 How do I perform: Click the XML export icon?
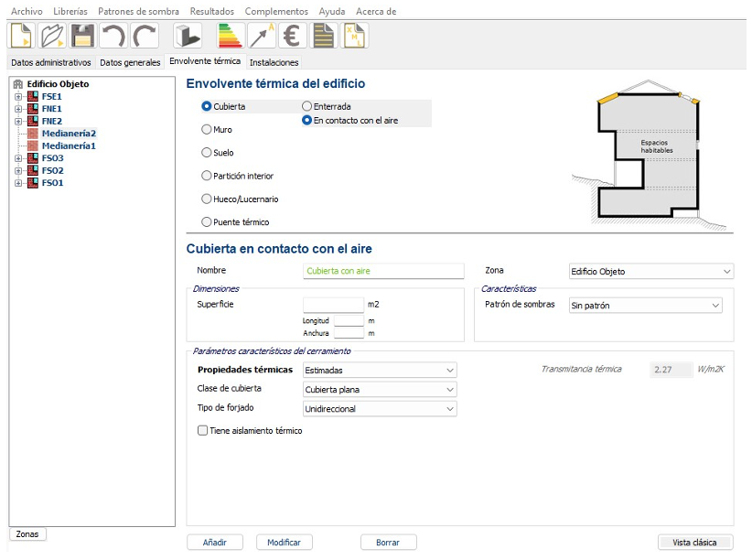355,37
